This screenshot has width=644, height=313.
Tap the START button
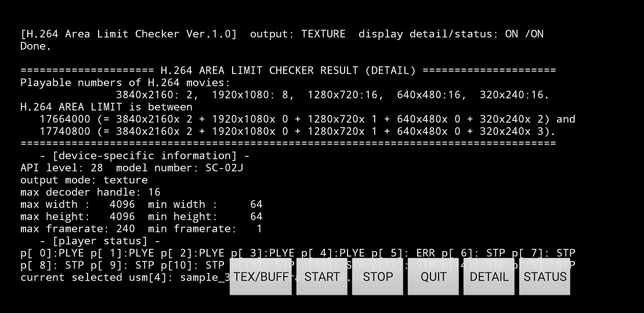tap(321, 276)
